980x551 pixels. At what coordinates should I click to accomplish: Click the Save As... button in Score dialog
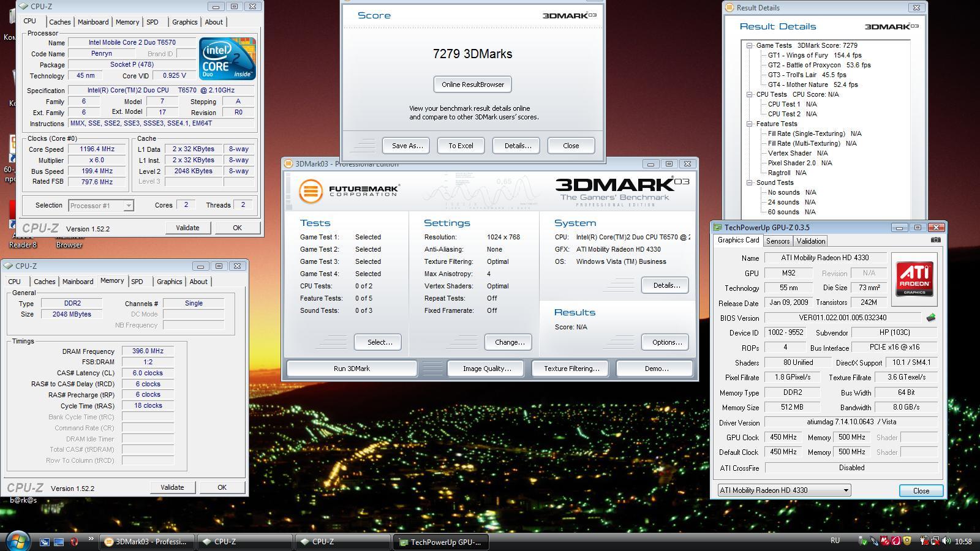coord(407,146)
